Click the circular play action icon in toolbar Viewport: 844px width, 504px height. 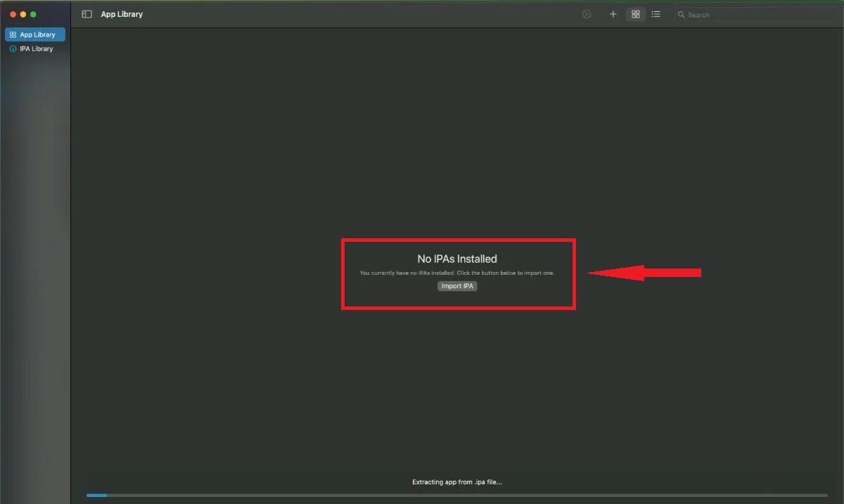[x=587, y=14]
